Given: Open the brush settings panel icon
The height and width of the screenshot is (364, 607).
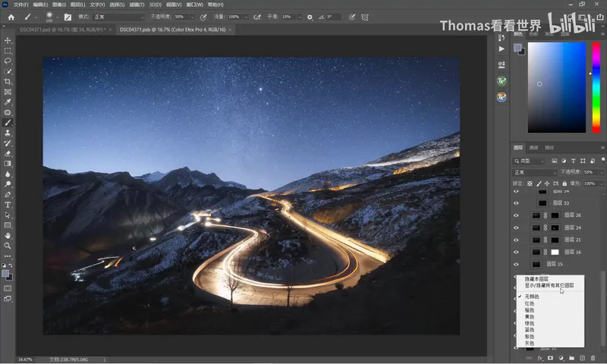Looking at the screenshot, I should tap(68, 17).
